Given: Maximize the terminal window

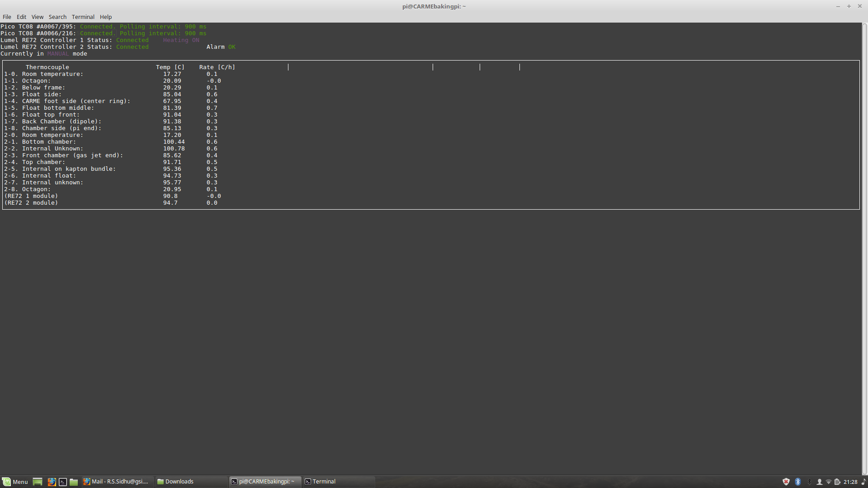Looking at the screenshot, I should pos(849,6).
